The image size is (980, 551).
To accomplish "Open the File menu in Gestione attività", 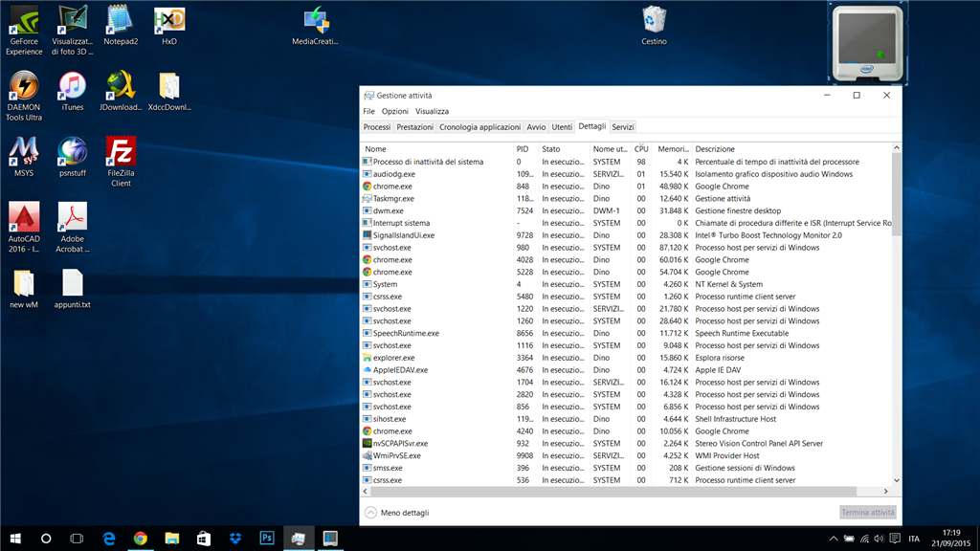I will 368,111.
